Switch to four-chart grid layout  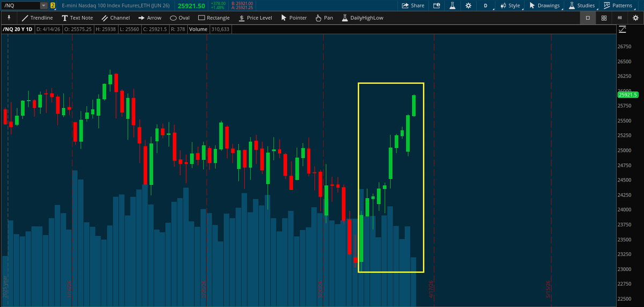click(604, 18)
